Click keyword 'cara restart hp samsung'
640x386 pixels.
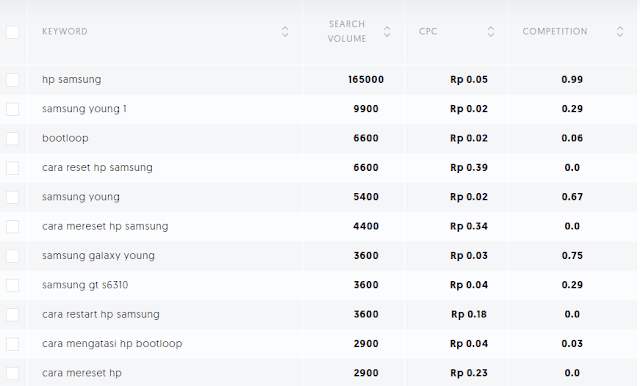click(x=100, y=314)
